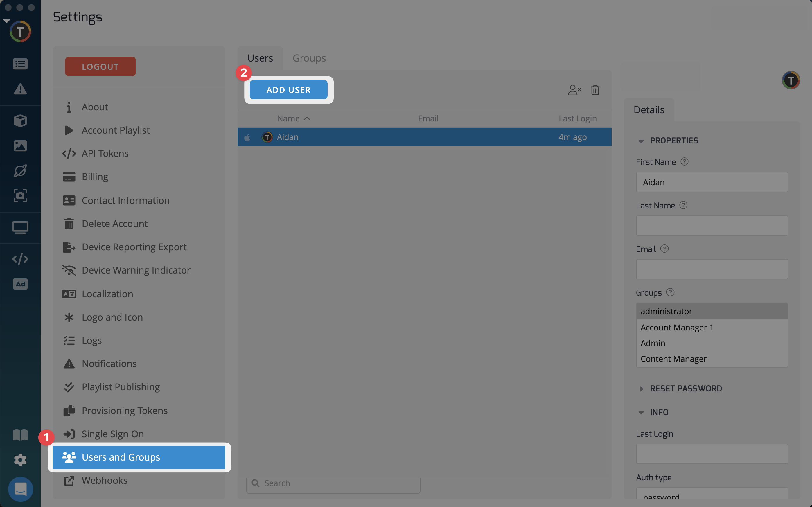Open the Ad icon in left sidebar
Image resolution: width=812 pixels, height=507 pixels.
[x=20, y=284]
